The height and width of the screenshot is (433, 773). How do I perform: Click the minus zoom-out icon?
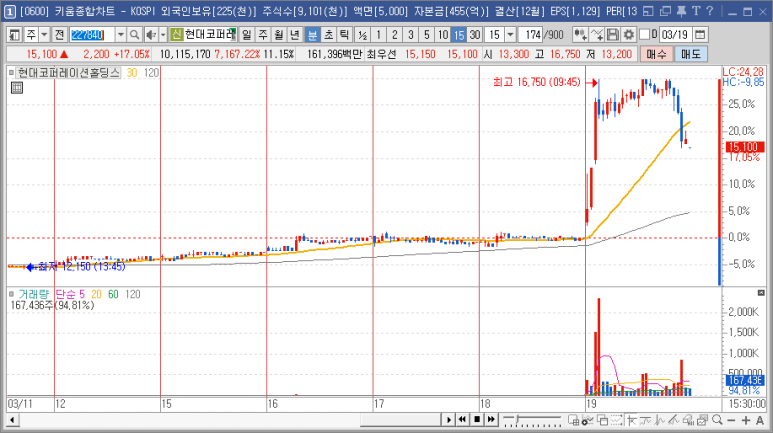(x=731, y=420)
